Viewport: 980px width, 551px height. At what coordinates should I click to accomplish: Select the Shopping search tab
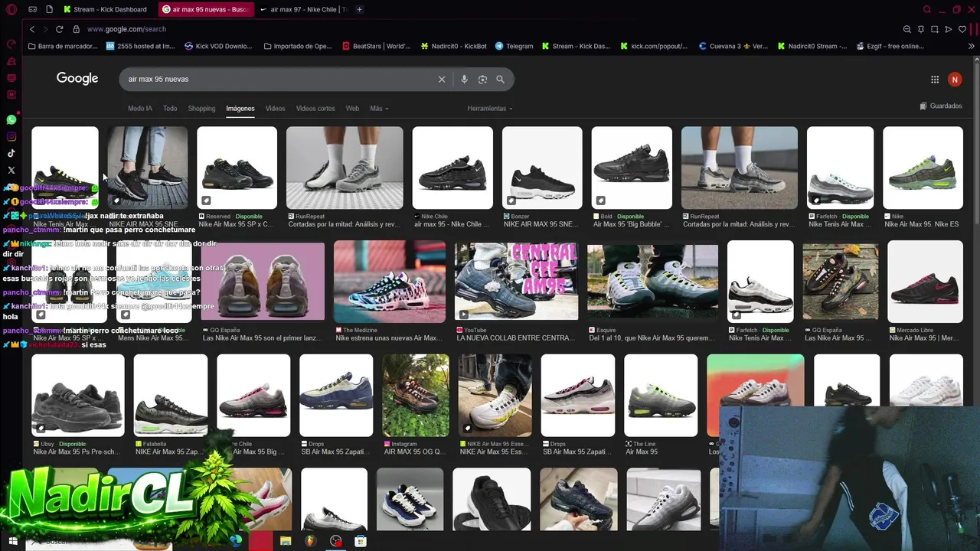click(201, 109)
